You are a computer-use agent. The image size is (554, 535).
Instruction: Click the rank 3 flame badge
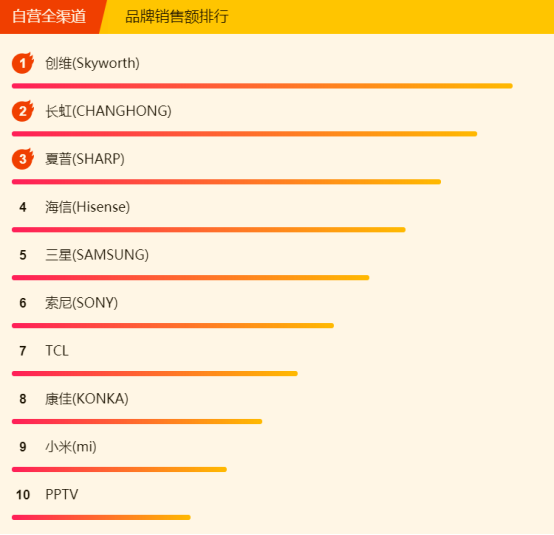pos(23,159)
